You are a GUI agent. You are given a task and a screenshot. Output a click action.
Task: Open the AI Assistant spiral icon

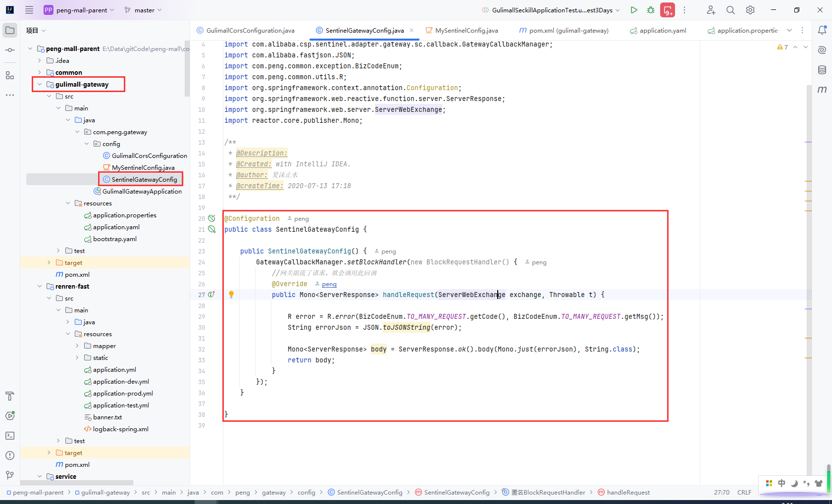822,50
